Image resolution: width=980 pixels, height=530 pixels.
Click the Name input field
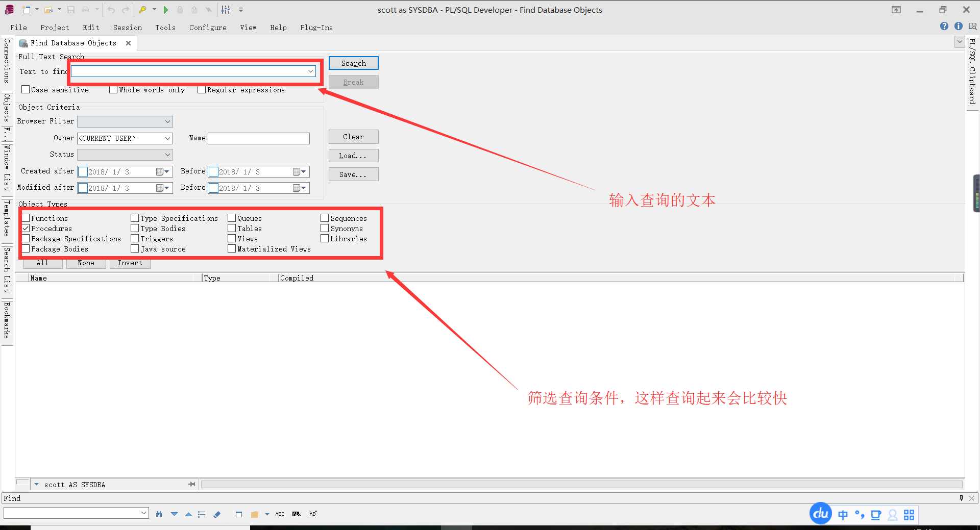[259, 138]
